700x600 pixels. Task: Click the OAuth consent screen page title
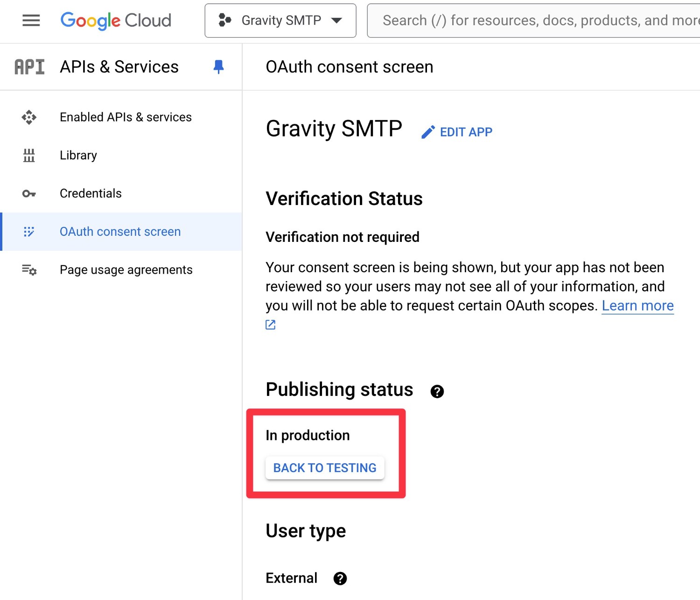coord(350,67)
